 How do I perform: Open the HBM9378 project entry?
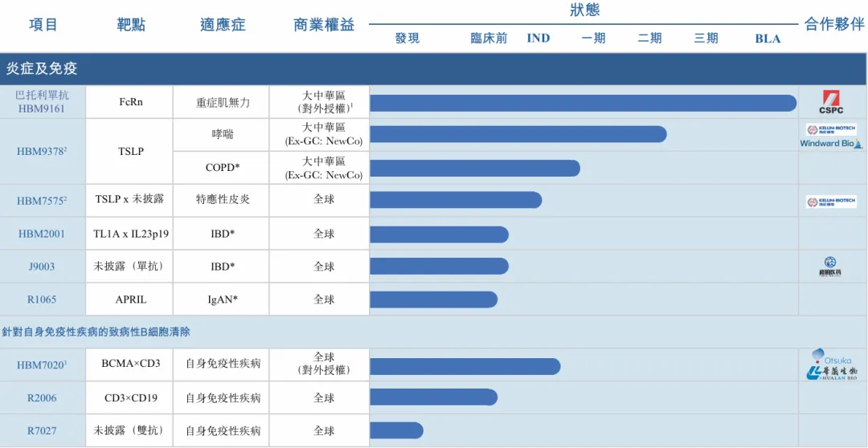[43, 151]
